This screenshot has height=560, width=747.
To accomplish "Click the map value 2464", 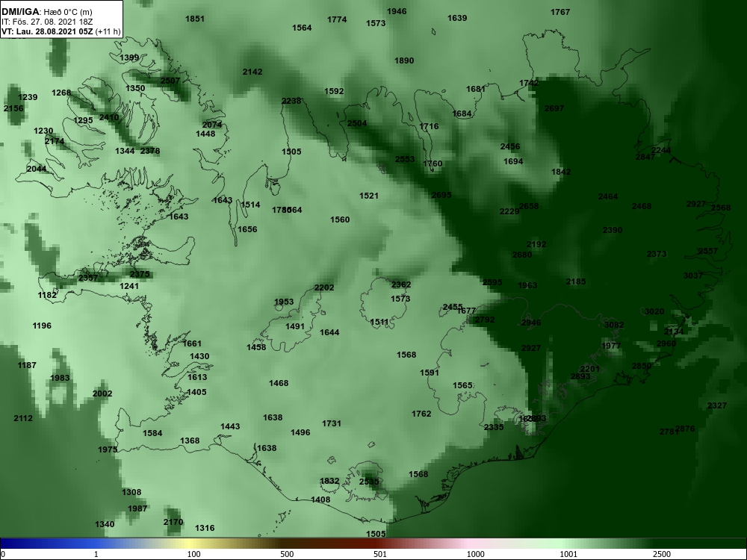I will coord(608,196).
